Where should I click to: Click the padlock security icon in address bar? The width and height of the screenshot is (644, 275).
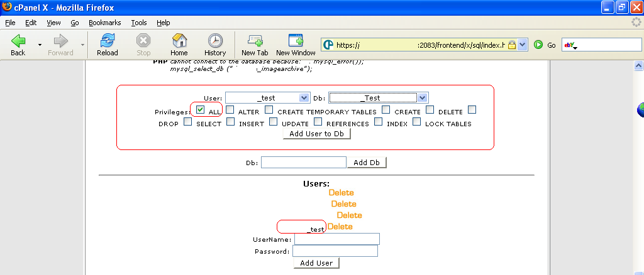(x=512, y=45)
